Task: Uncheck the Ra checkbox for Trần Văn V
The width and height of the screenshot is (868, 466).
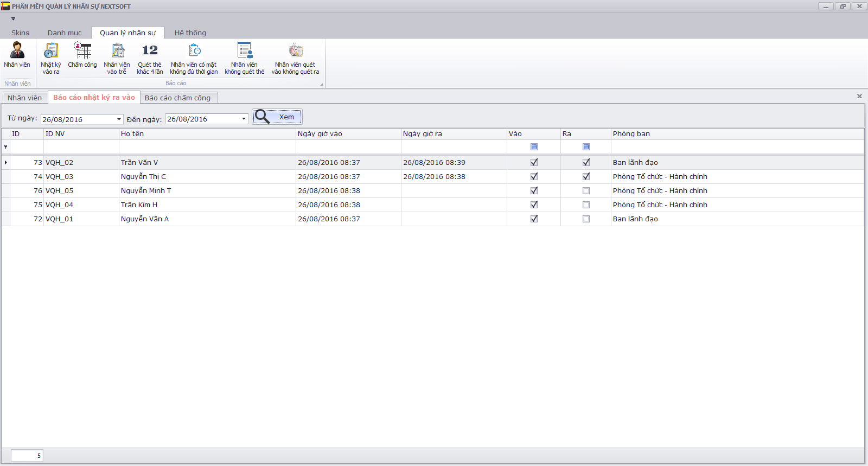Action: 586,162
